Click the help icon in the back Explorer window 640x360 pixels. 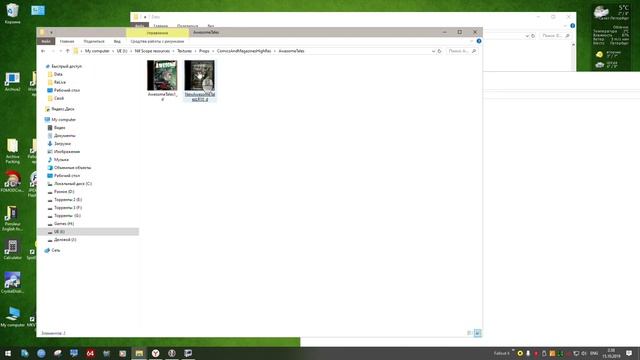[x=572, y=26]
